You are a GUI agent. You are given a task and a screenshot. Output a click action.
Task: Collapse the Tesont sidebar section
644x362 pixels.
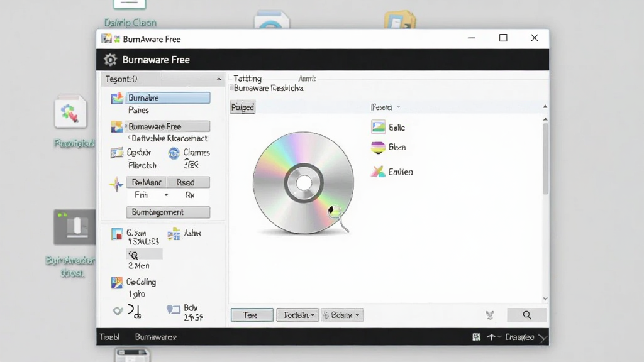219,79
